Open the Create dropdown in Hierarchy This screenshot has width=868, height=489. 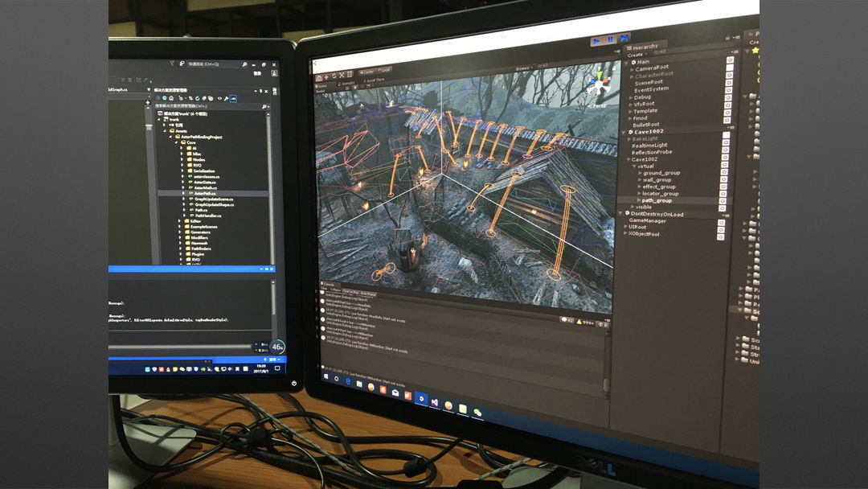coord(637,55)
